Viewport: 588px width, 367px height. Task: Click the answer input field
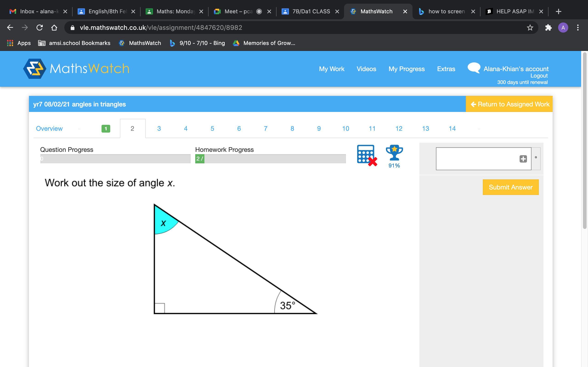point(476,159)
